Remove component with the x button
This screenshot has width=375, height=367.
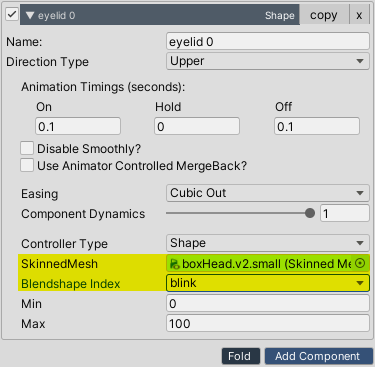click(x=359, y=15)
